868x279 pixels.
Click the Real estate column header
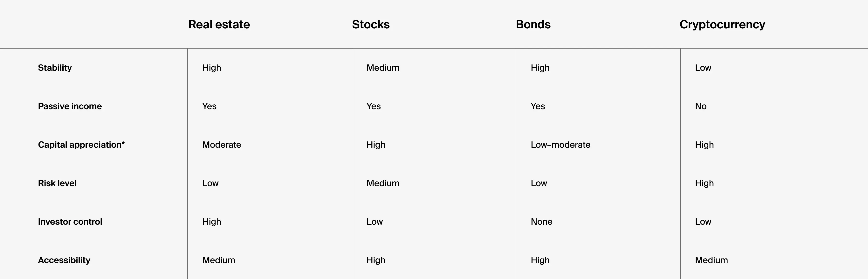[219, 25]
